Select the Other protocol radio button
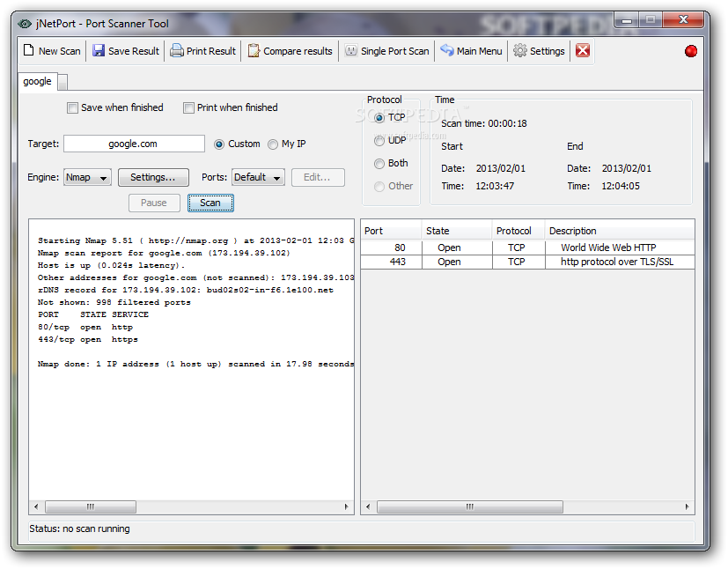The height and width of the screenshot is (569, 728). pos(379,186)
